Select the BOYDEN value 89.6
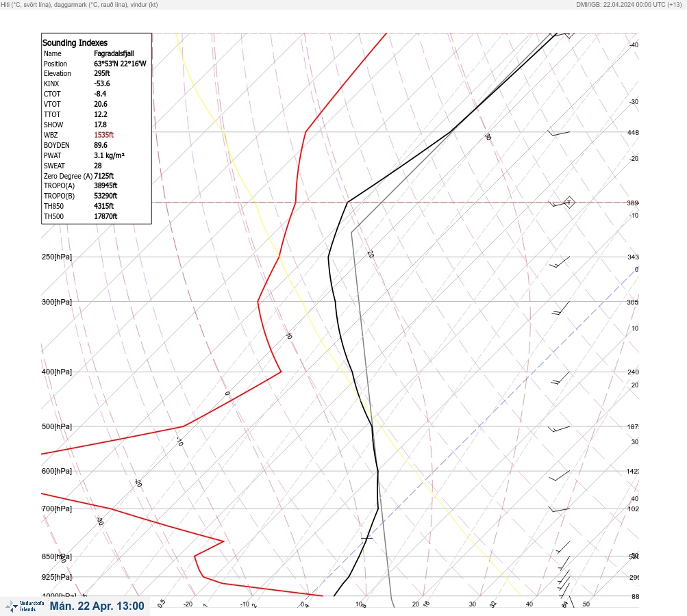687x616 pixels. pyautogui.click(x=100, y=145)
